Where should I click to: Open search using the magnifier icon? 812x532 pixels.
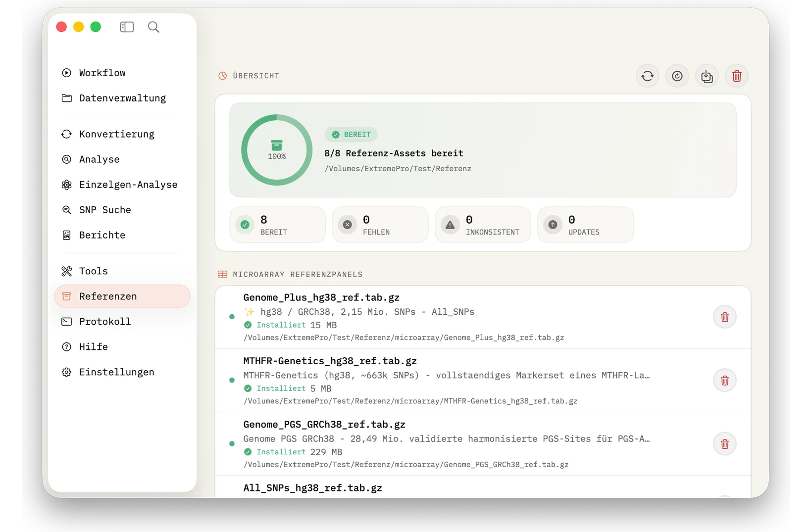point(153,27)
